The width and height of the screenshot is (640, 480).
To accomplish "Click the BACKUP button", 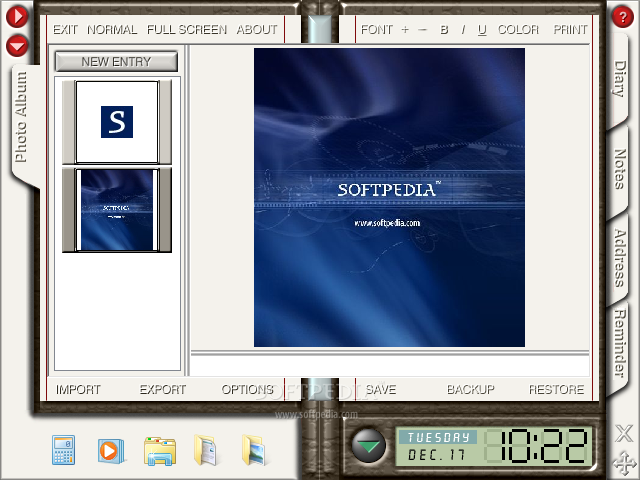I will click(x=471, y=389).
